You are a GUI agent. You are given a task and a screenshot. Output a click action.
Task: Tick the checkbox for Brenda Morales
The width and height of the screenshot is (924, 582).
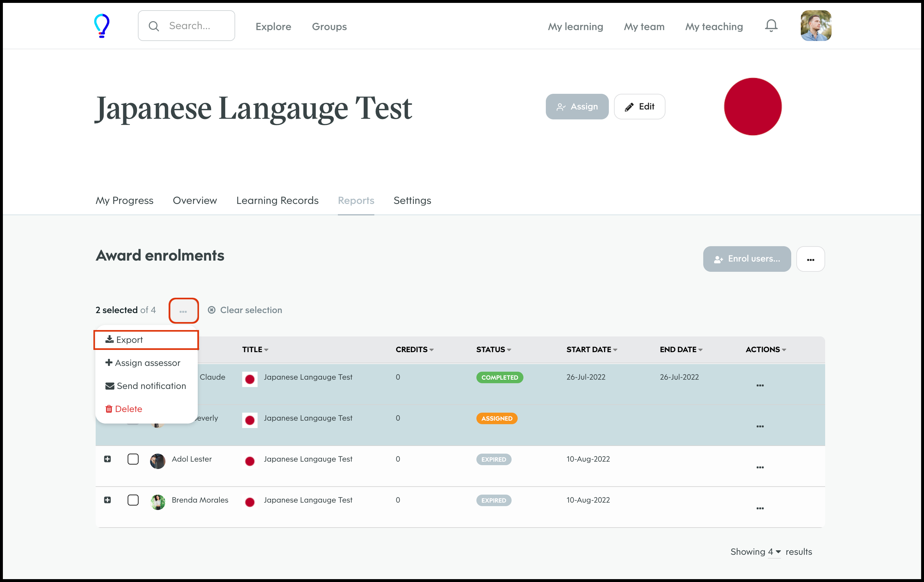133,500
